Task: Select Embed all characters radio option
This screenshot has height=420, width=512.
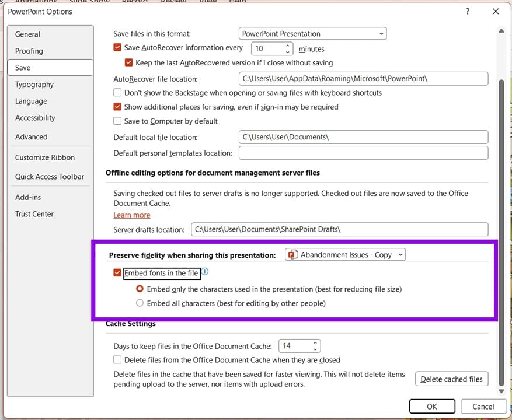Action: pyautogui.click(x=140, y=303)
